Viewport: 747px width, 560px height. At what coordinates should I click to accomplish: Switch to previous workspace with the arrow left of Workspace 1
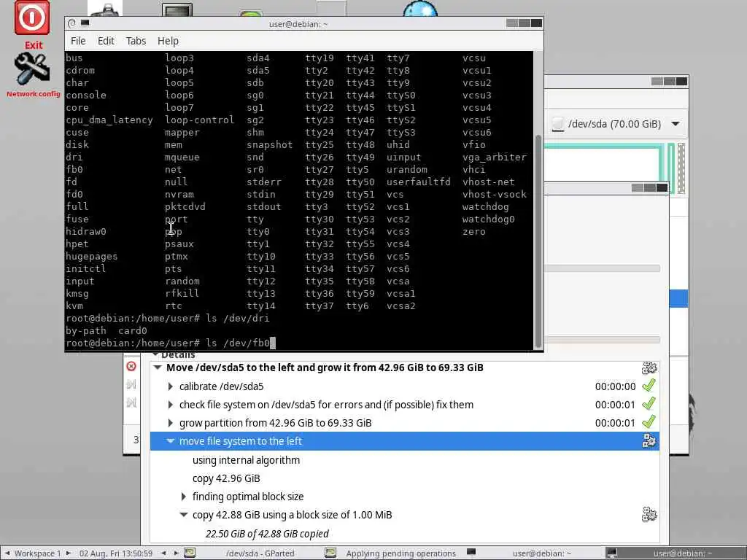7,553
